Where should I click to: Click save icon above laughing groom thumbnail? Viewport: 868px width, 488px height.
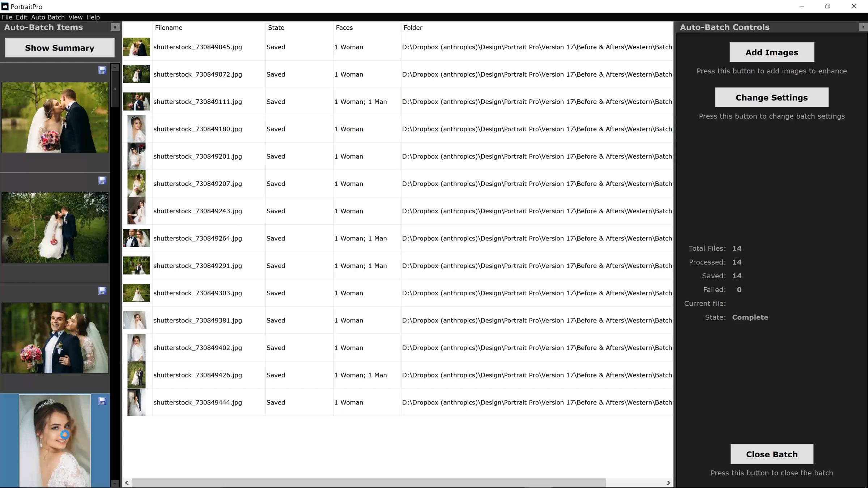[x=102, y=291]
